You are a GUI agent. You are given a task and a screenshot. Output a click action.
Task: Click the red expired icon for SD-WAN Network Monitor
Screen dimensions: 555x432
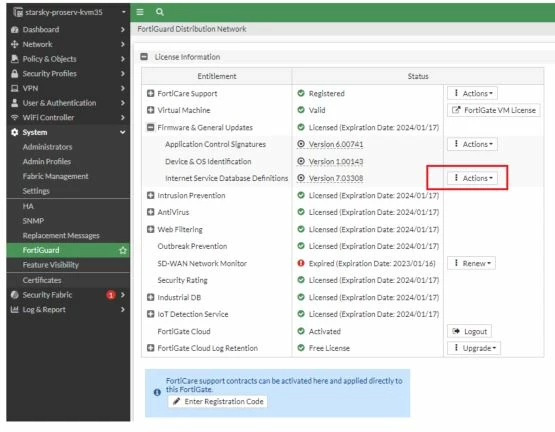point(301,263)
